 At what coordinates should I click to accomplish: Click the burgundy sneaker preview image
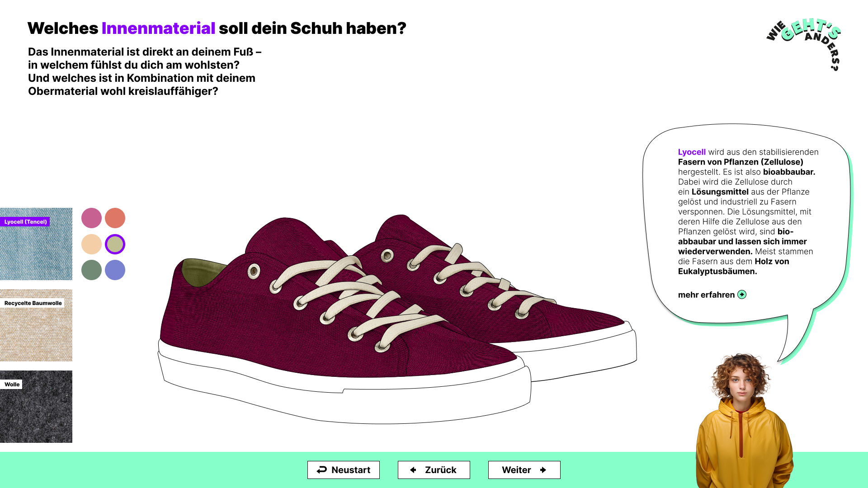pyautogui.click(x=397, y=319)
